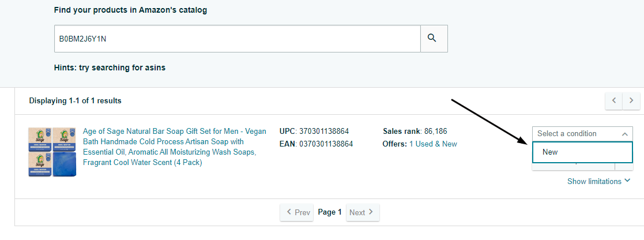Open the Age of Sage soap product thumbnail
The image size is (644, 240).
pyautogui.click(x=52, y=152)
